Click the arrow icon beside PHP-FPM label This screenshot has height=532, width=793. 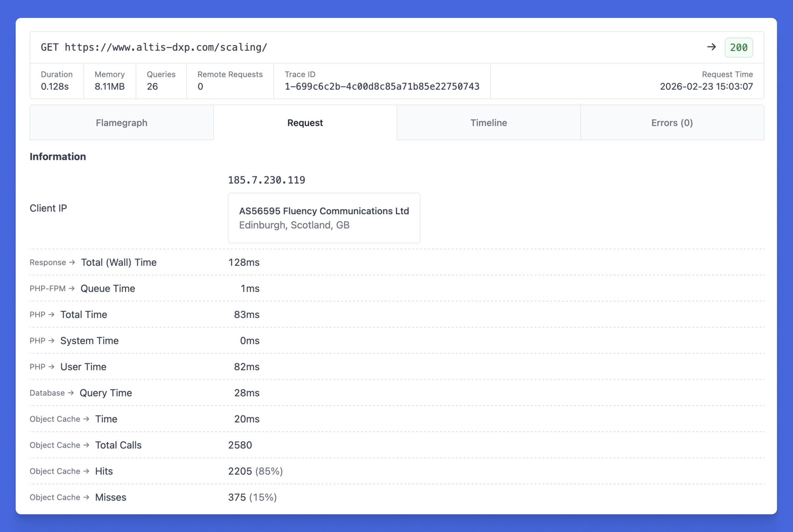pos(72,288)
